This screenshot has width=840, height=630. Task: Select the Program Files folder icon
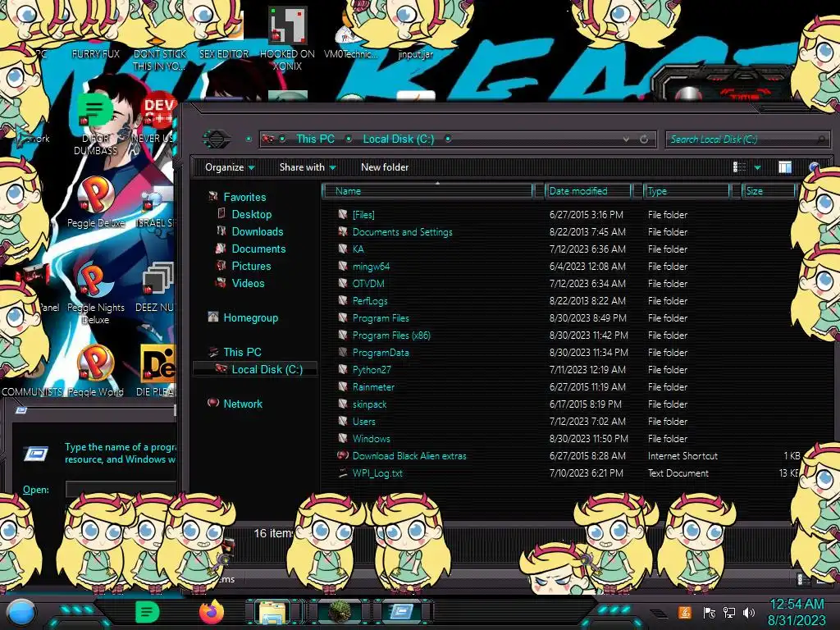[x=343, y=317]
